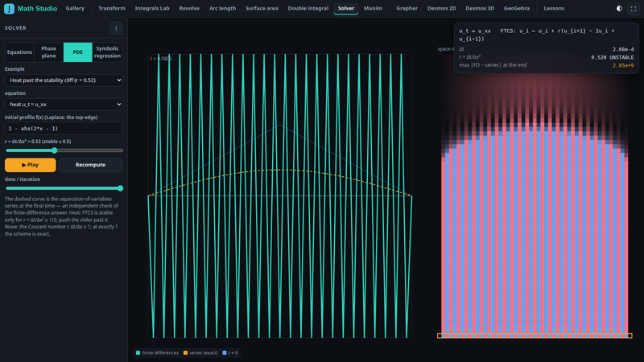This screenshot has width=644, height=362.
Task: Open the Arc length tab
Action: (x=223, y=8)
